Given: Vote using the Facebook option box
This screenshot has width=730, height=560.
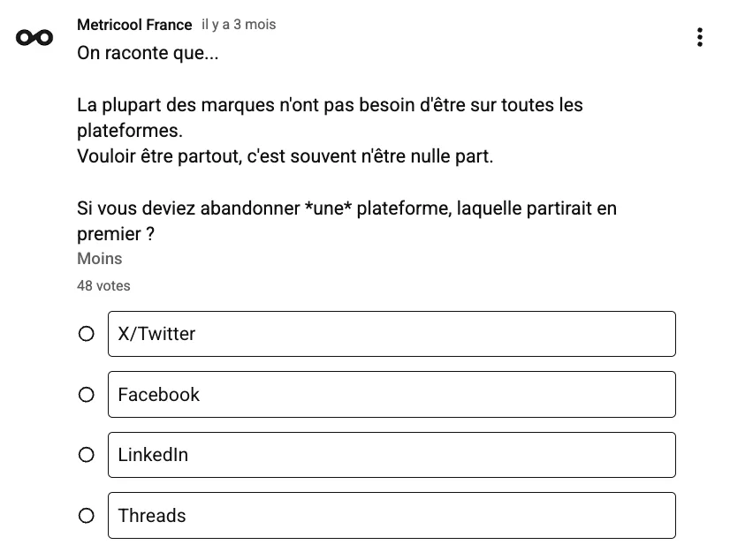Looking at the screenshot, I should click(x=392, y=395).
